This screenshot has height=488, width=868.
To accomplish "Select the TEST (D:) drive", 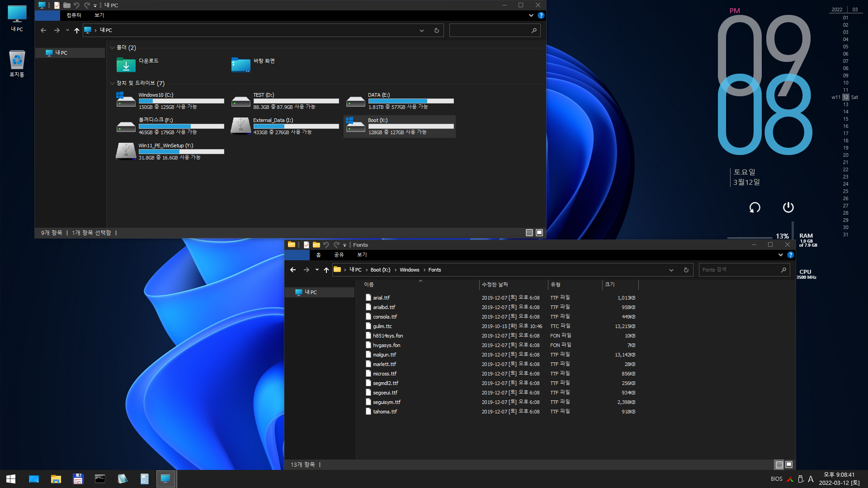I will pyautogui.click(x=285, y=101).
